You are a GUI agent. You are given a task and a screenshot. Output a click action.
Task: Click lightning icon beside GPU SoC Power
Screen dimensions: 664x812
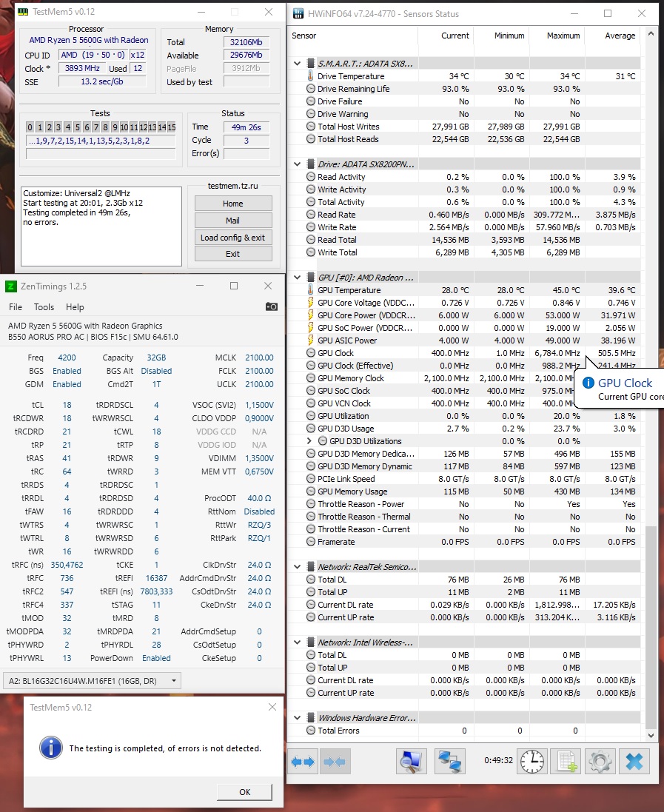pos(311,328)
